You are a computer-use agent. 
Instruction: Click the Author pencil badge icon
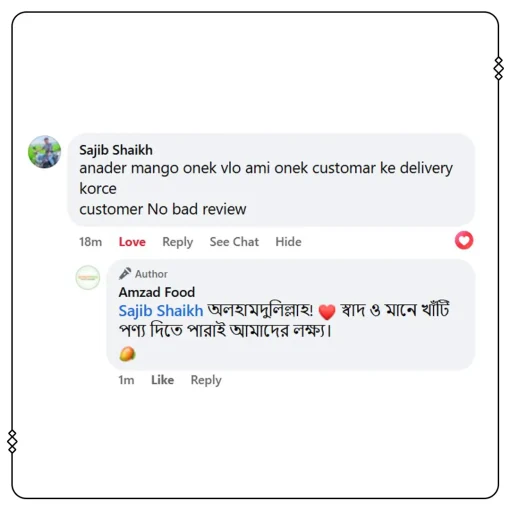pyautogui.click(x=125, y=274)
